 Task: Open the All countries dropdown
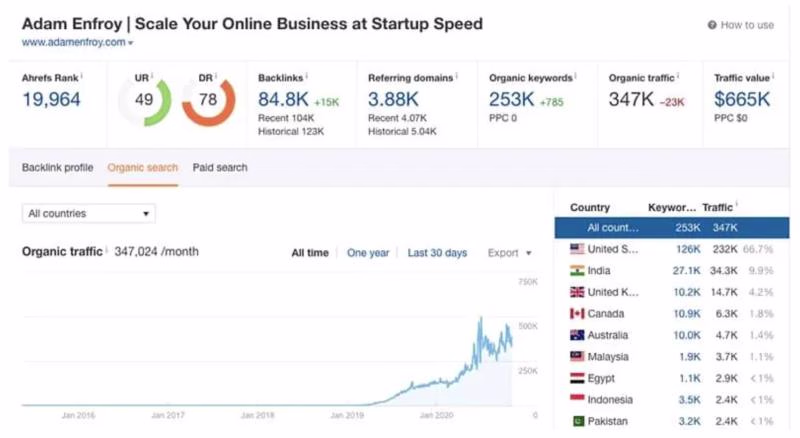click(x=88, y=213)
